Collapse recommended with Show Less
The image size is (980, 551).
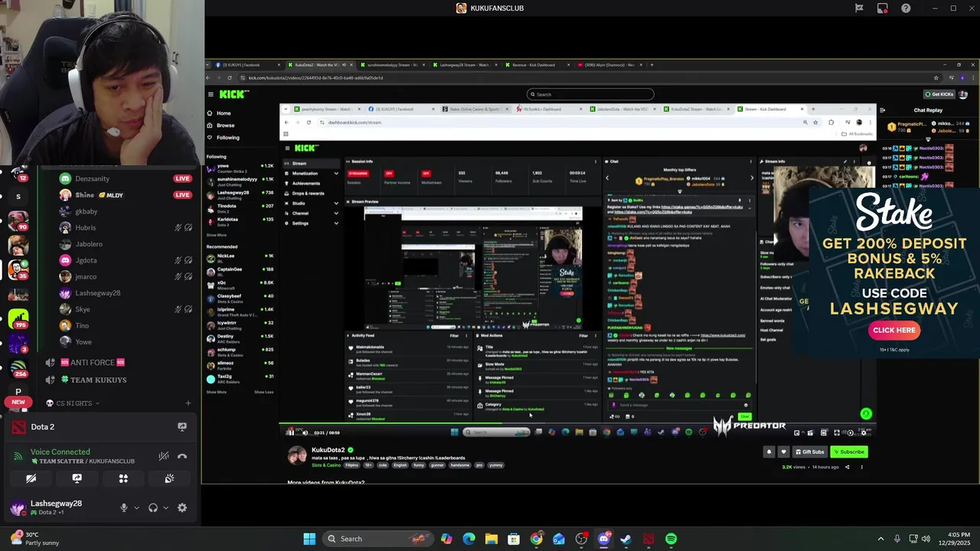click(x=263, y=392)
